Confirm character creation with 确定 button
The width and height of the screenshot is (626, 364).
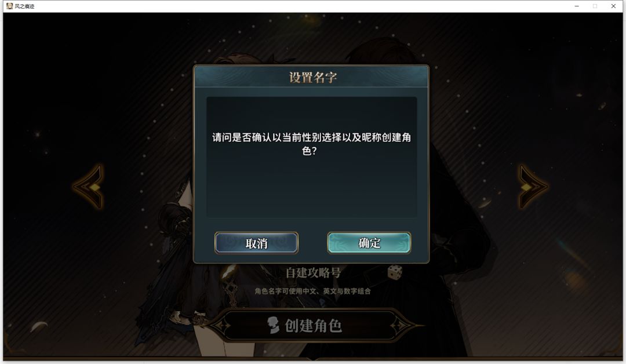(x=369, y=243)
